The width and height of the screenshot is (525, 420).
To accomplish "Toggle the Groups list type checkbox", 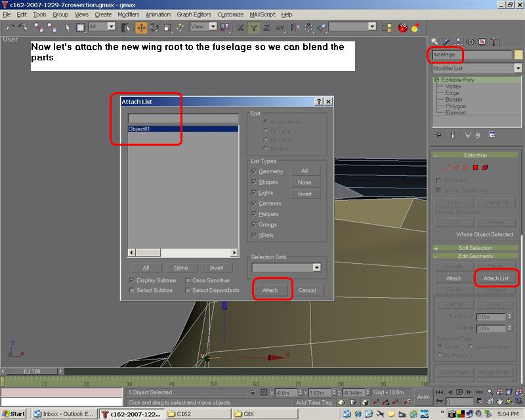I will point(254,224).
